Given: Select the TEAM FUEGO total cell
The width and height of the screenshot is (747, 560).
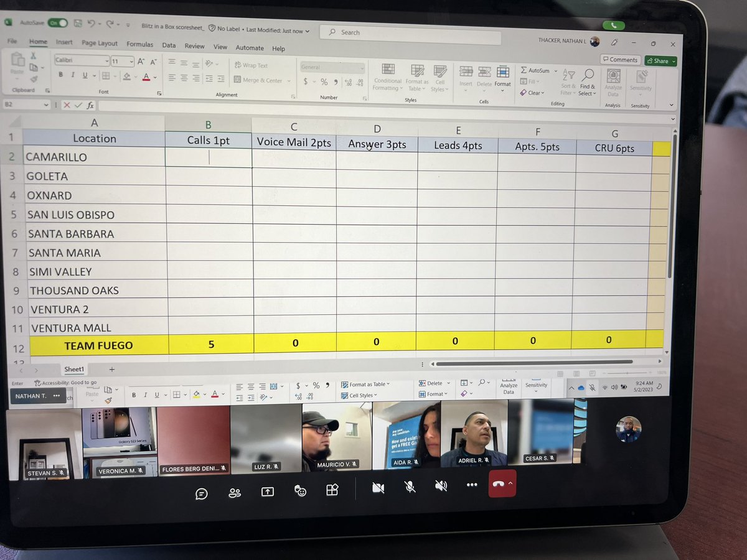Looking at the screenshot, I should 98,345.
